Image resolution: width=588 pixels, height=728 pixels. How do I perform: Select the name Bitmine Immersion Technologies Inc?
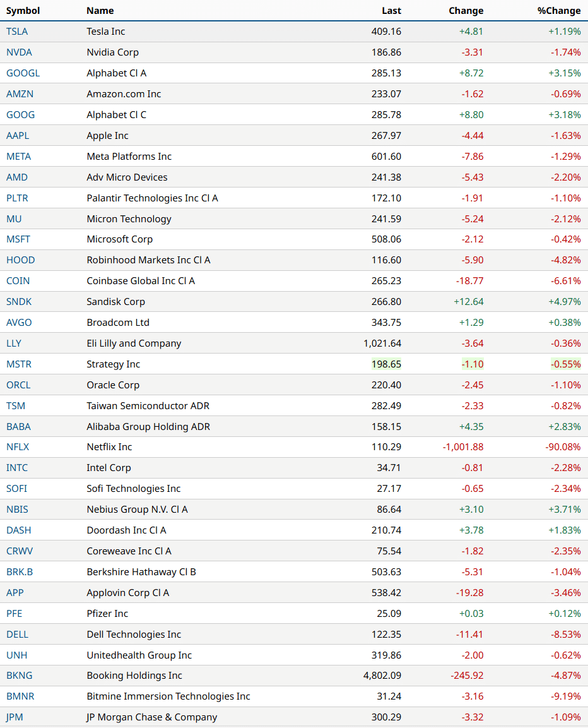coord(168,696)
